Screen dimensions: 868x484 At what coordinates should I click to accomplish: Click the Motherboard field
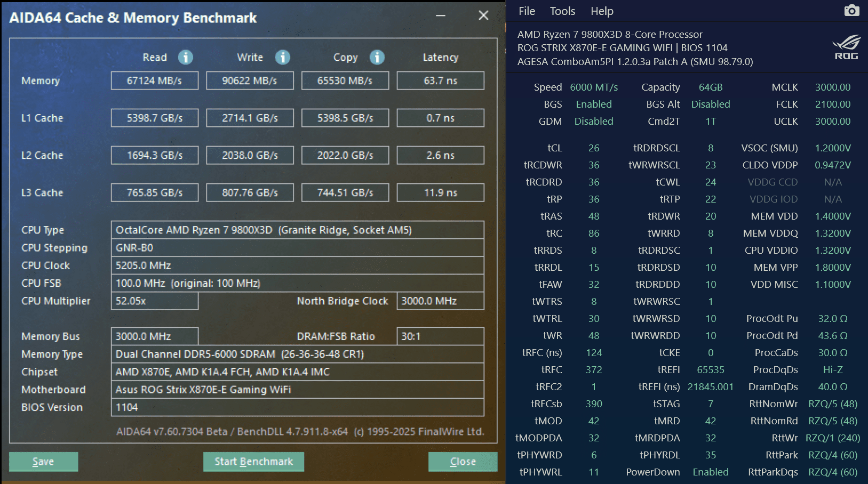(298, 390)
